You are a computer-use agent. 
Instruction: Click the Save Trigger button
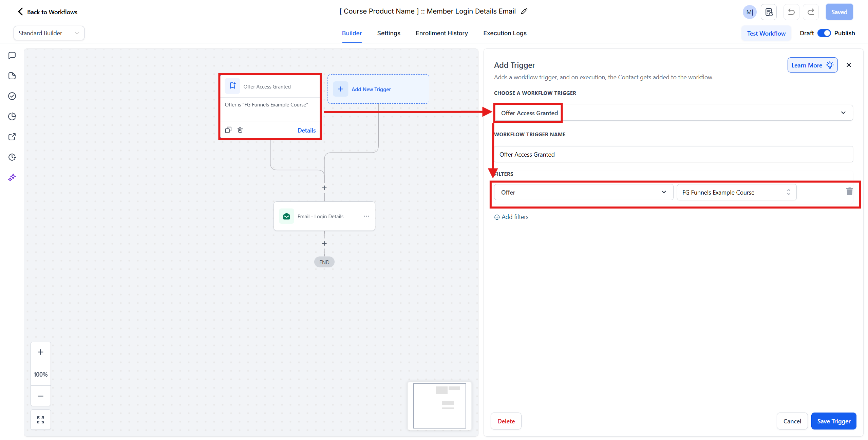click(x=833, y=421)
